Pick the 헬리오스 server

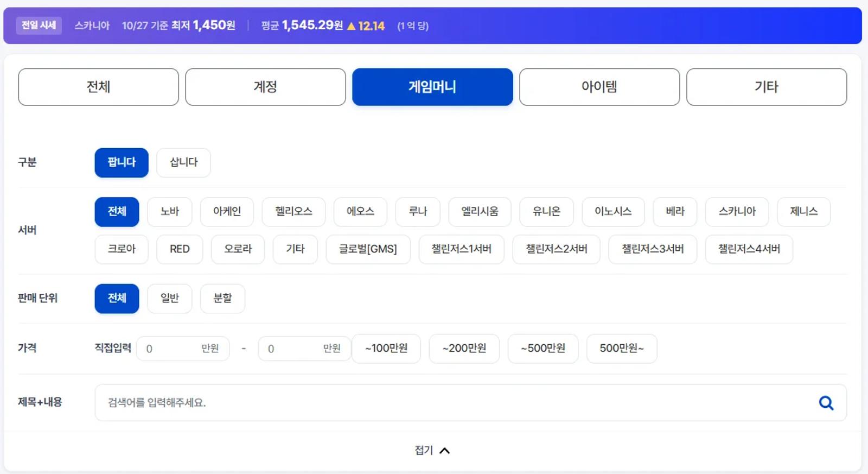click(293, 212)
